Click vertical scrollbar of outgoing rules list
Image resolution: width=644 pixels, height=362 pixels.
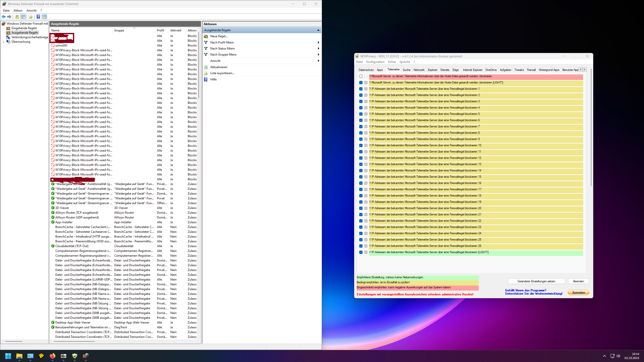pos(199,65)
